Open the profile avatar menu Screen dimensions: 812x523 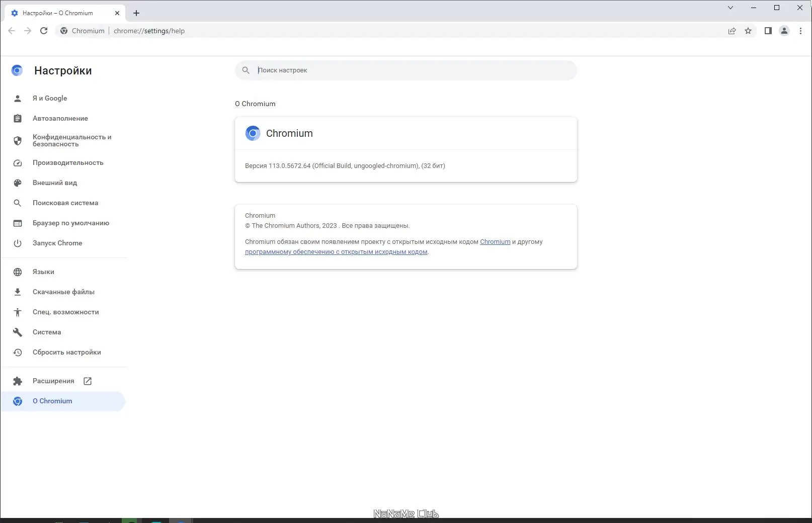click(x=784, y=31)
